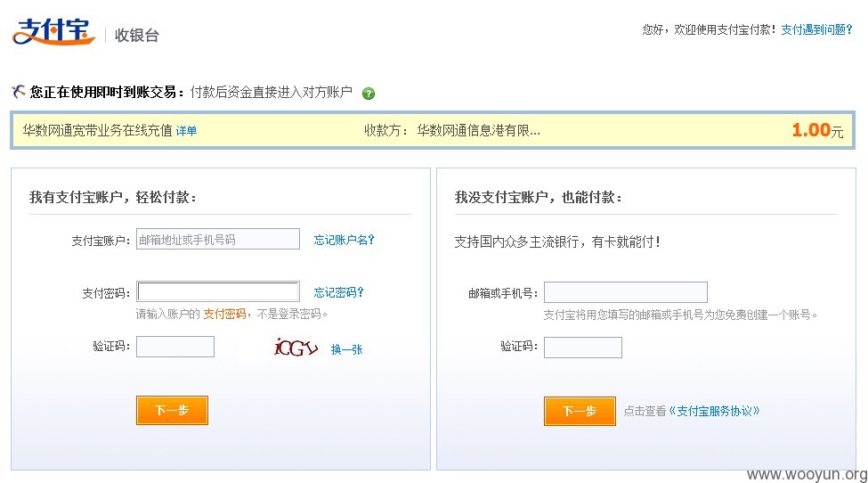Click the Alipay logo
The height and width of the screenshot is (483, 868).
coord(53,31)
